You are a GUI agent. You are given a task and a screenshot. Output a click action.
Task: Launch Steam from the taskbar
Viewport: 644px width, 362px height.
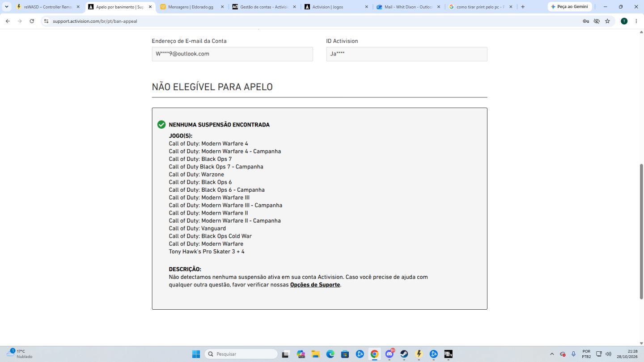[404, 354]
